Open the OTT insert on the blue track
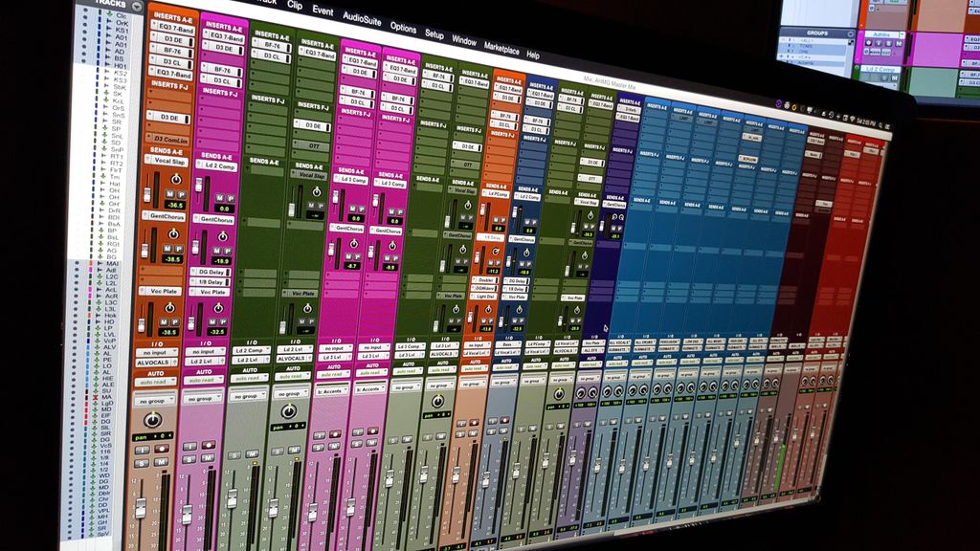This screenshot has height=551, width=980. [313, 144]
